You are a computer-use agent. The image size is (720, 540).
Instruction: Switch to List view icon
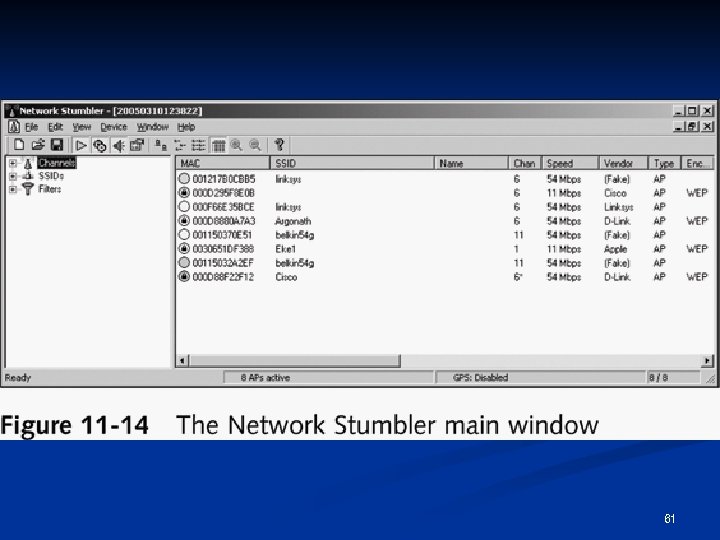(198, 146)
